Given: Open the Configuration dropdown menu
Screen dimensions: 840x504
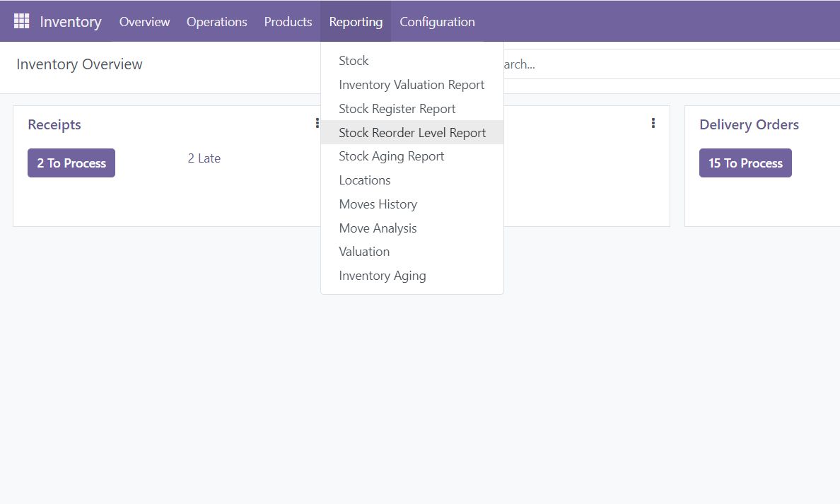Looking at the screenshot, I should point(437,22).
